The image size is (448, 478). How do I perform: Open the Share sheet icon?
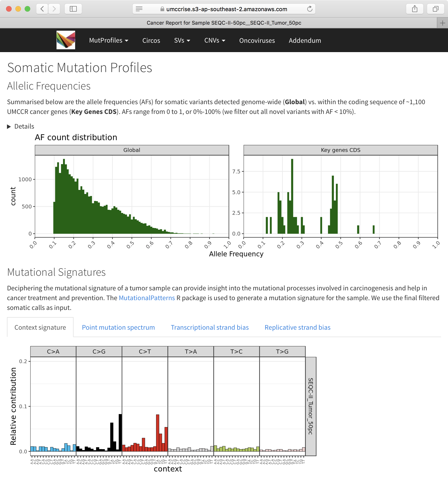415,9
